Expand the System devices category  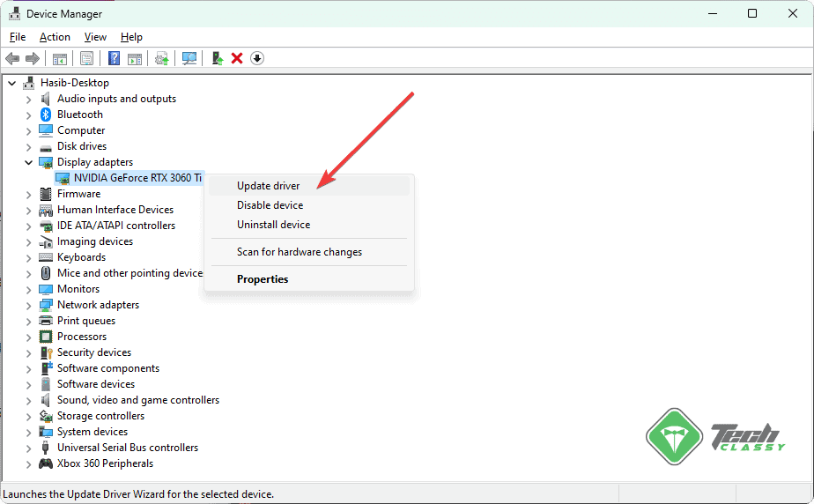pyautogui.click(x=28, y=433)
